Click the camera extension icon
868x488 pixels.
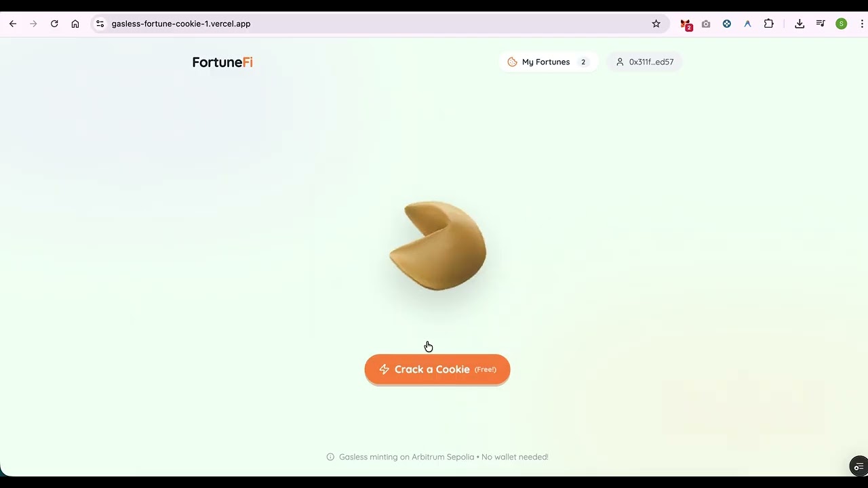[x=706, y=24]
